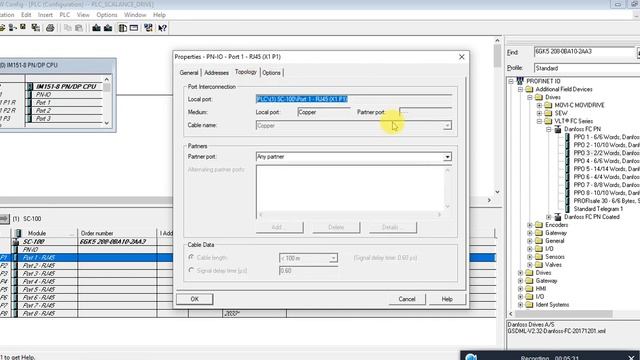The height and width of the screenshot is (360, 640).
Task: Click the Danfoss FC PN device icon
Action: 558,129
